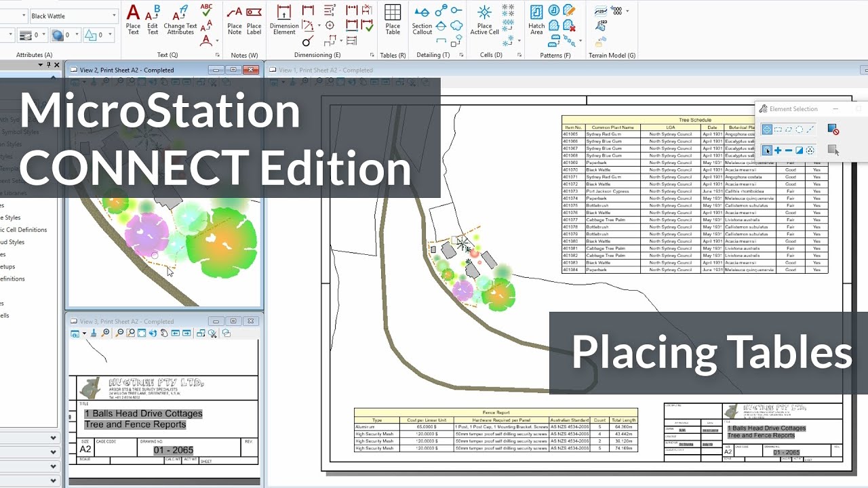This screenshot has width=868, height=488.
Task: Click Minimize button of View 3 window
Action: pos(216,321)
